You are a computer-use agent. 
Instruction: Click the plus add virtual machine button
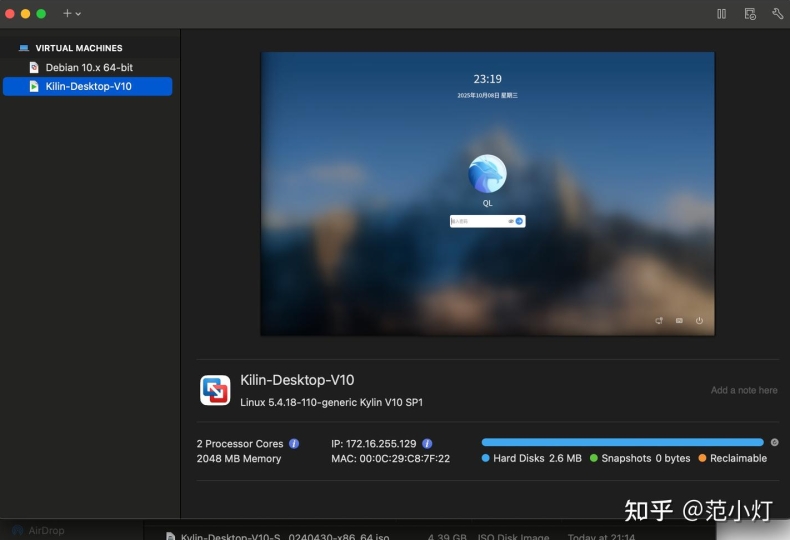point(67,14)
